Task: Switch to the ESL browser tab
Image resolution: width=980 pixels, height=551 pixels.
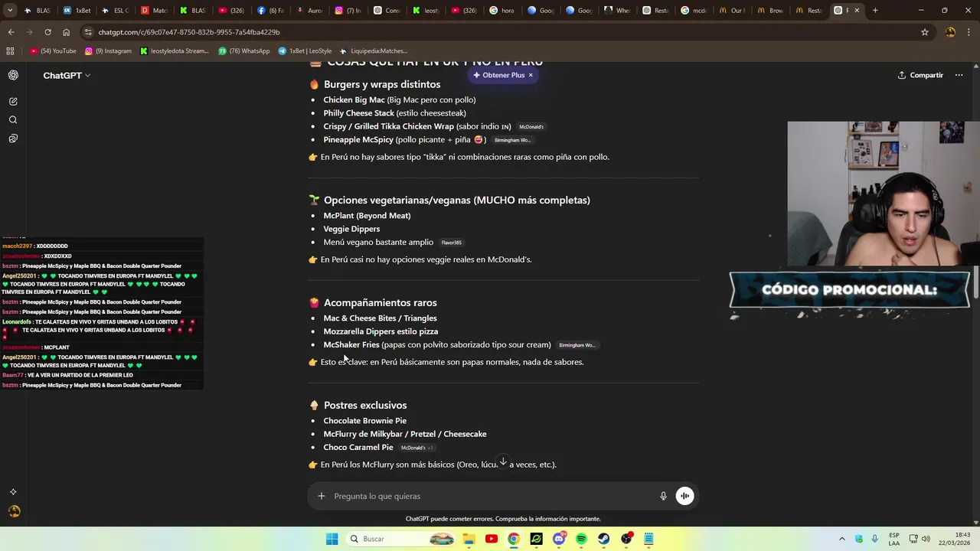Action: [116, 11]
